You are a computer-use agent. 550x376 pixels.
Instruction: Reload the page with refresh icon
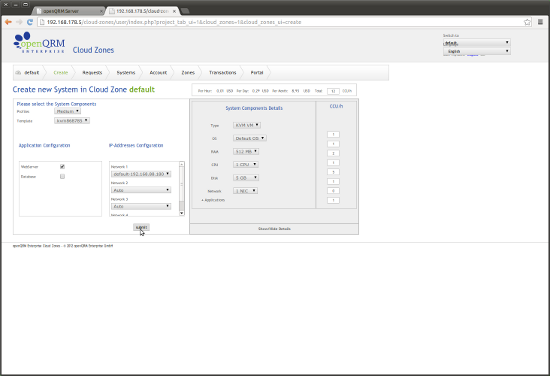click(x=30, y=22)
